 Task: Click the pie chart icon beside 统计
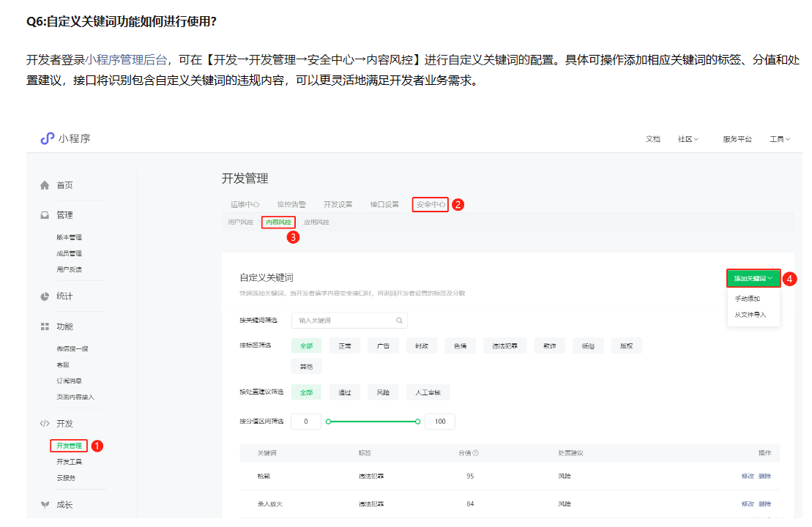point(45,296)
